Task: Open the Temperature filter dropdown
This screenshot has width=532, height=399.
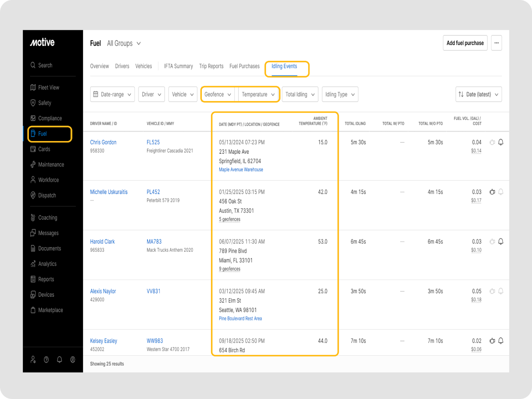Action: click(x=258, y=94)
